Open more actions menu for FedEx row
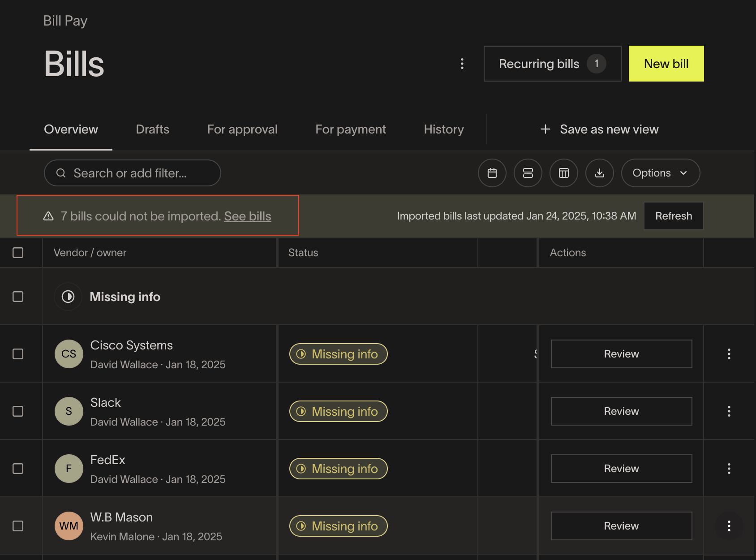The height and width of the screenshot is (560, 756). pos(729,469)
